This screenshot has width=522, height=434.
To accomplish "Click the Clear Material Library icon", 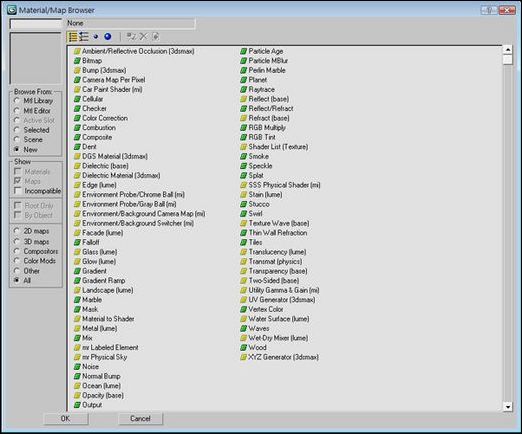I will [x=155, y=36].
